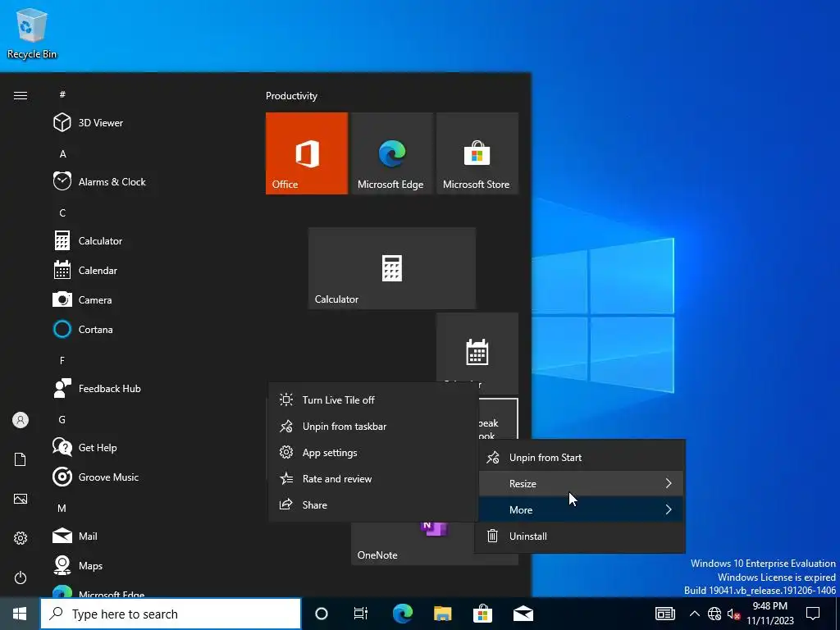Click the C letter group header

(62, 212)
